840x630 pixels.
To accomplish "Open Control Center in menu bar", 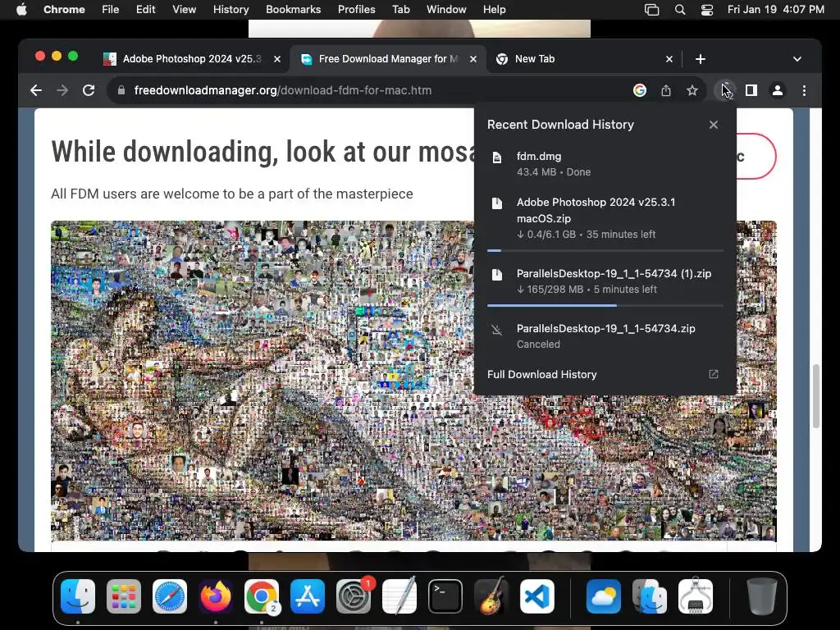I will 707,10.
